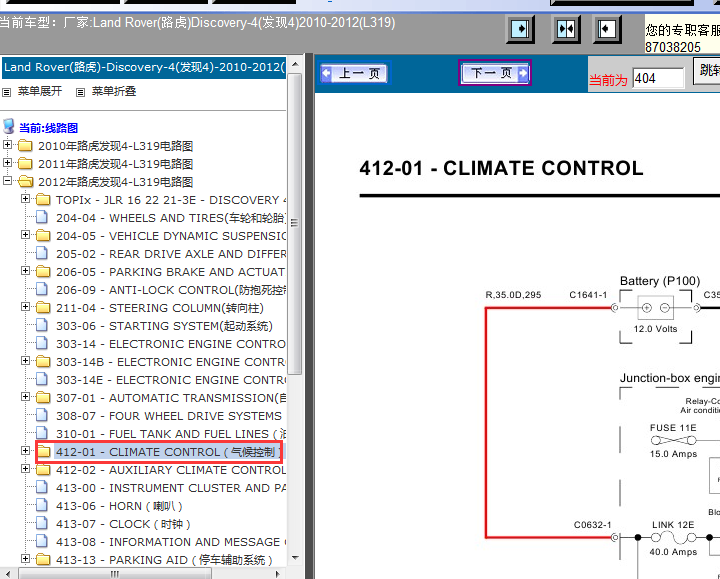This screenshot has height=579, width=720.
Task: Click the expand-right panel arrow icon
Action: pyautogui.click(x=520, y=29)
